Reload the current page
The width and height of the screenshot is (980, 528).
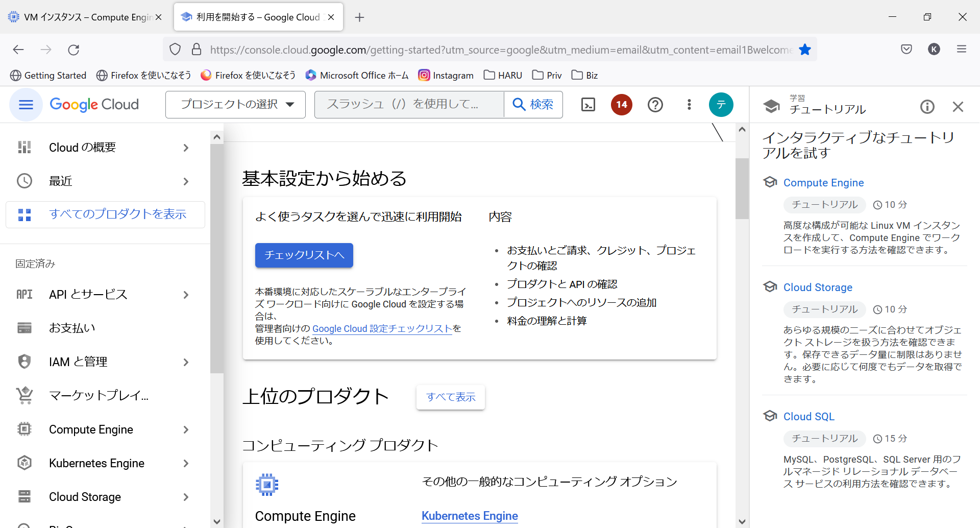coord(73,50)
